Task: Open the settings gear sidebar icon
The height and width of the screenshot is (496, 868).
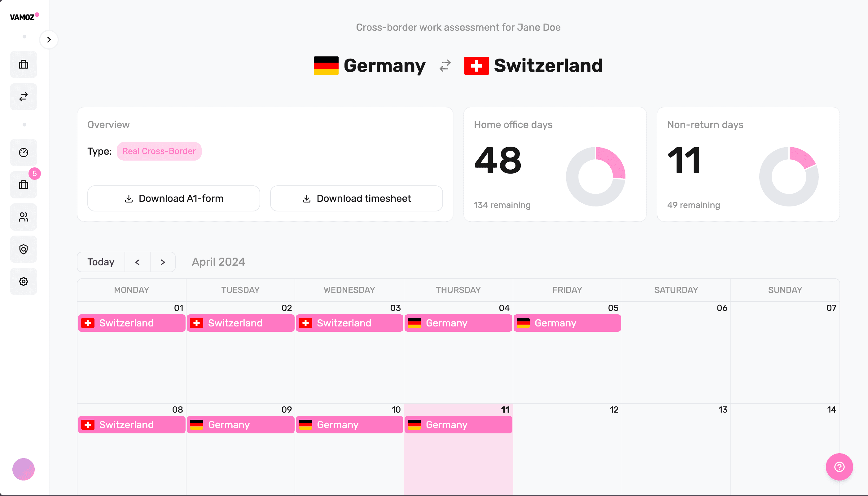Action: tap(24, 281)
